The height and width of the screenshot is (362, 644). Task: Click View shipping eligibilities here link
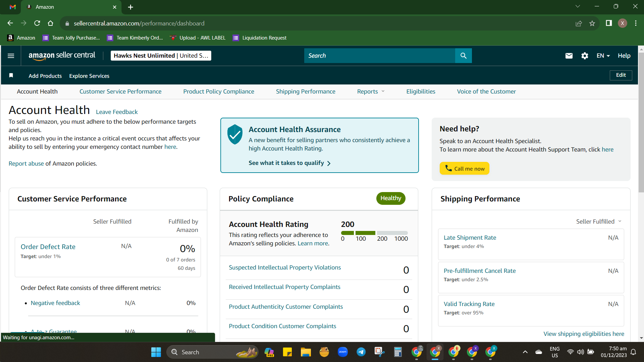pyautogui.click(x=584, y=334)
